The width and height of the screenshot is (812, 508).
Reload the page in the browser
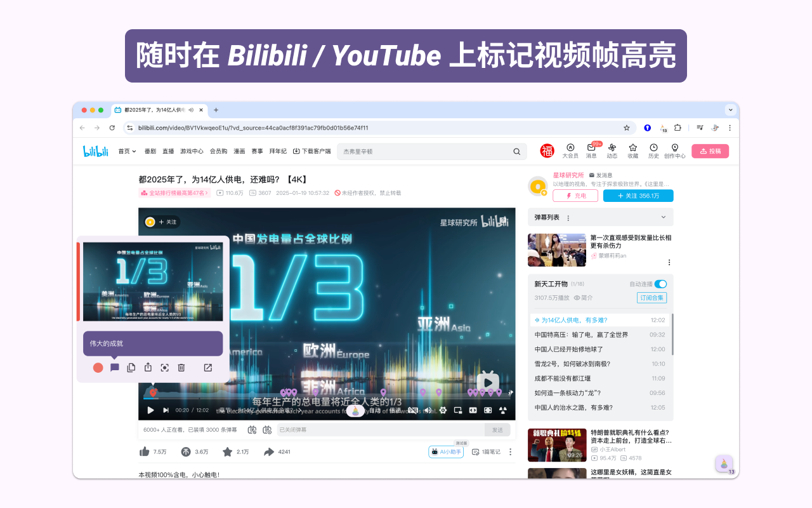112,128
